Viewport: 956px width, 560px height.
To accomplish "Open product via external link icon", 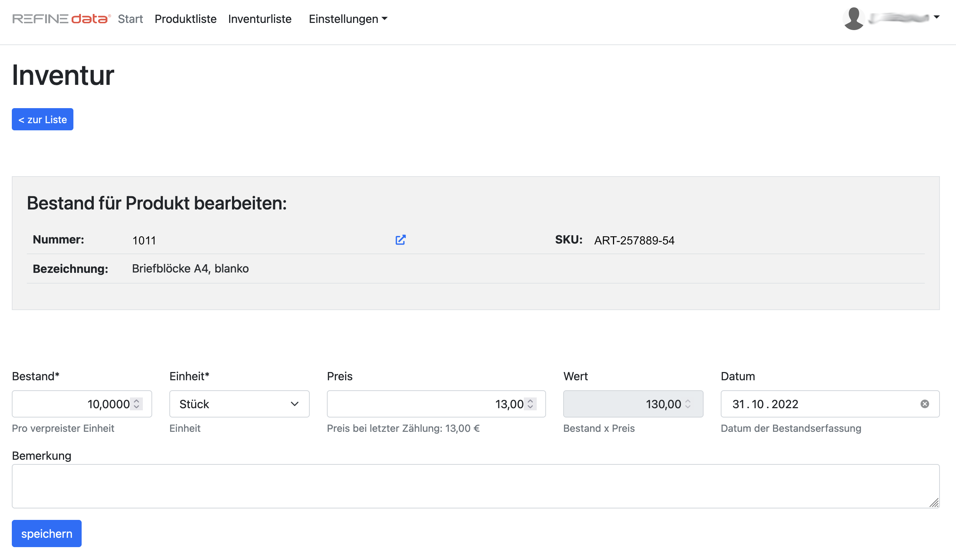I will tap(400, 240).
